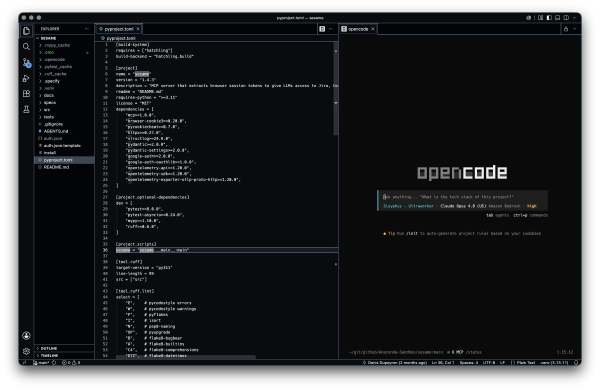Click line 36 in the editor

point(226,250)
